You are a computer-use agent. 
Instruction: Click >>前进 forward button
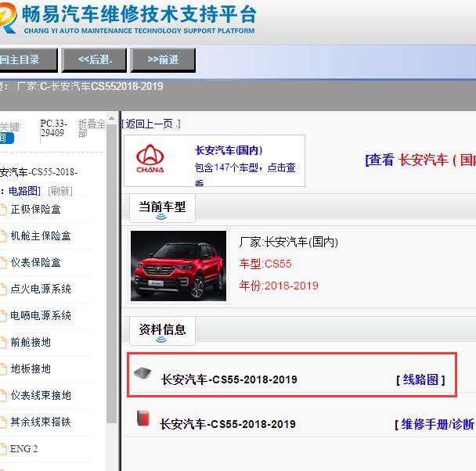click(x=163, y=59)
